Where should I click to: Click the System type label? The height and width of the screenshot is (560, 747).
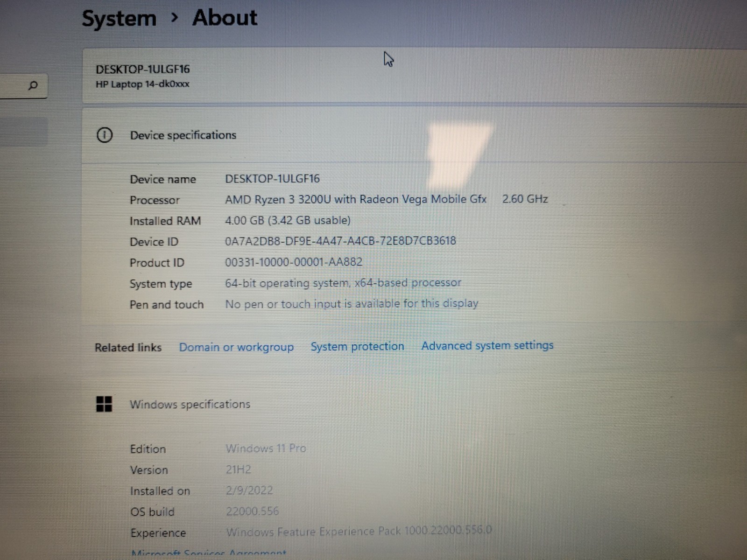161,284
